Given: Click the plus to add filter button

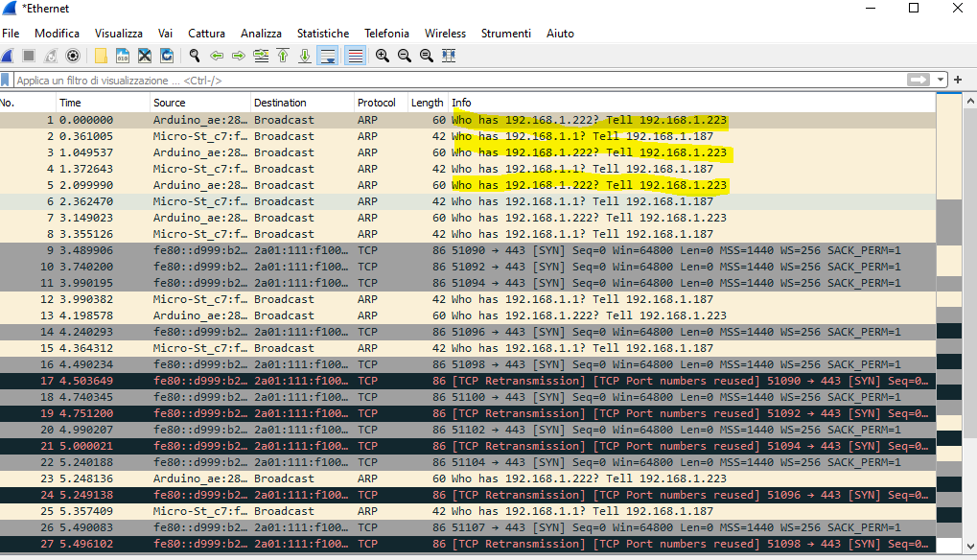Looking at the screenshot, I should pos(957,81).
